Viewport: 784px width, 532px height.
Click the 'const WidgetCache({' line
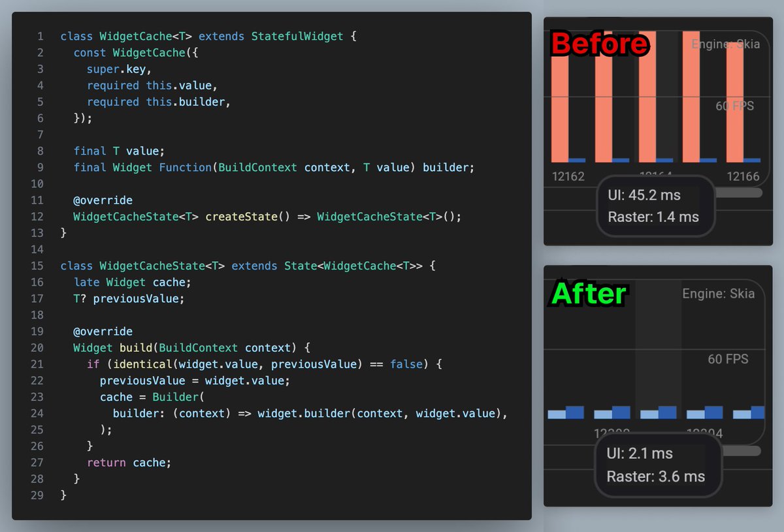click(135, 52)
